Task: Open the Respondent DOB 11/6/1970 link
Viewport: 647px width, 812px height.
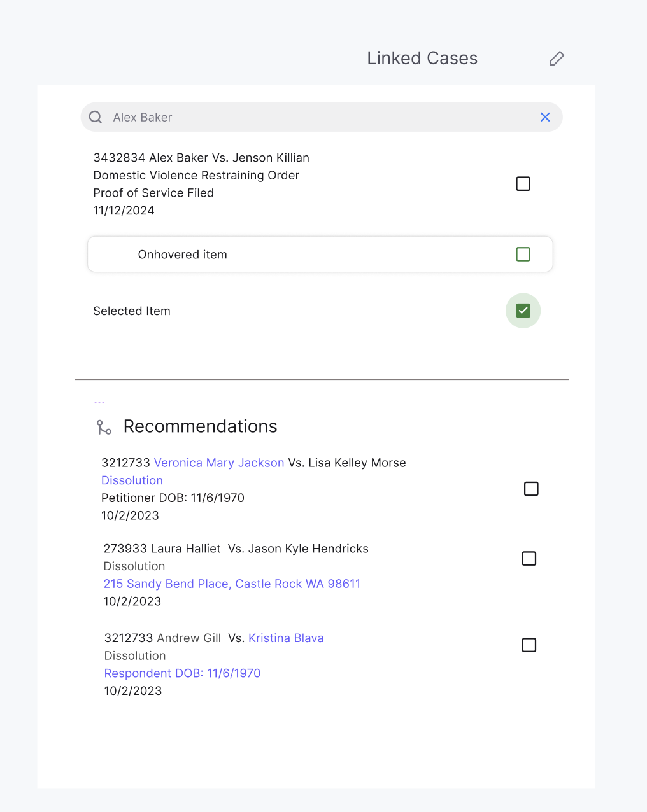Action: [x=182, y=673]
